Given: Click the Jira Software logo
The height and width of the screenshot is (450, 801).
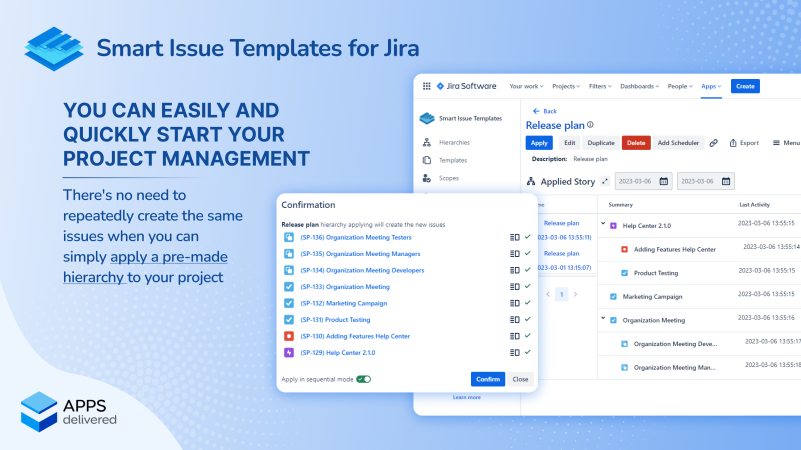Looking at the screenshot, I should tap(466, 86).
